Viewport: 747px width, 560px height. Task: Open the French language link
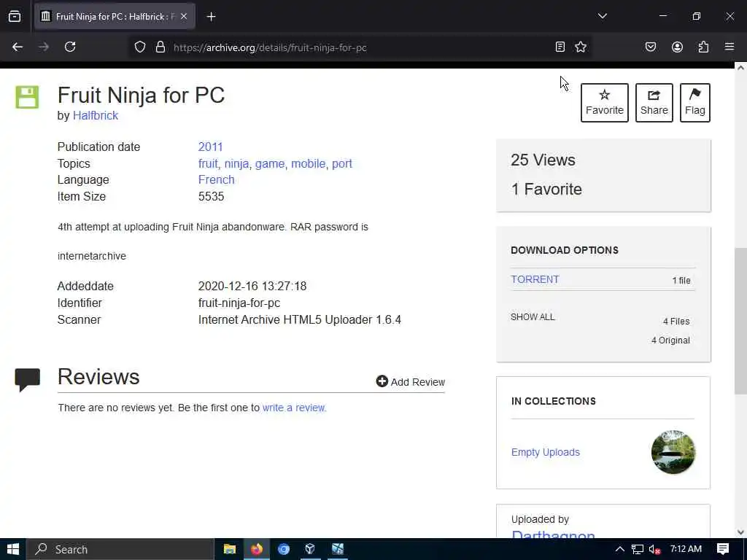216,179
